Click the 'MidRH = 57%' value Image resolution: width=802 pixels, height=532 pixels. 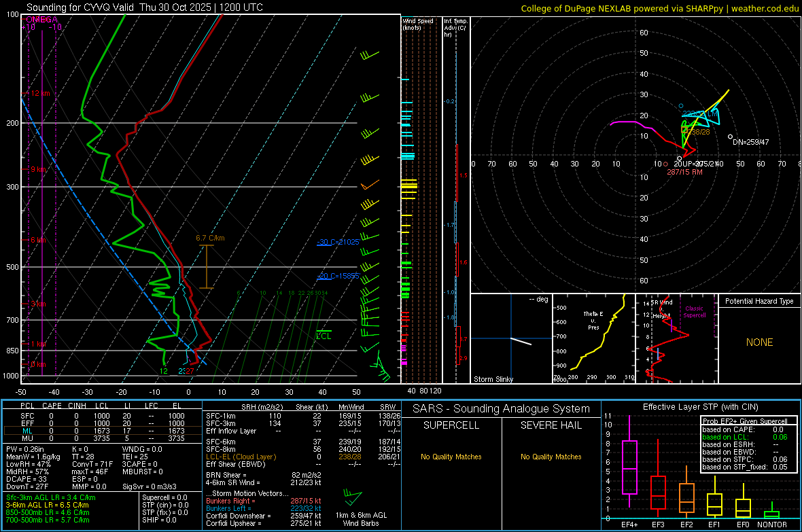pos(28,471)
